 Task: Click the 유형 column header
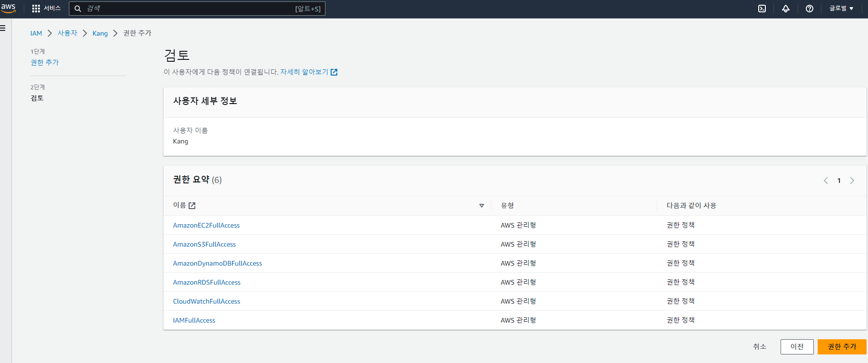point(507,205)
